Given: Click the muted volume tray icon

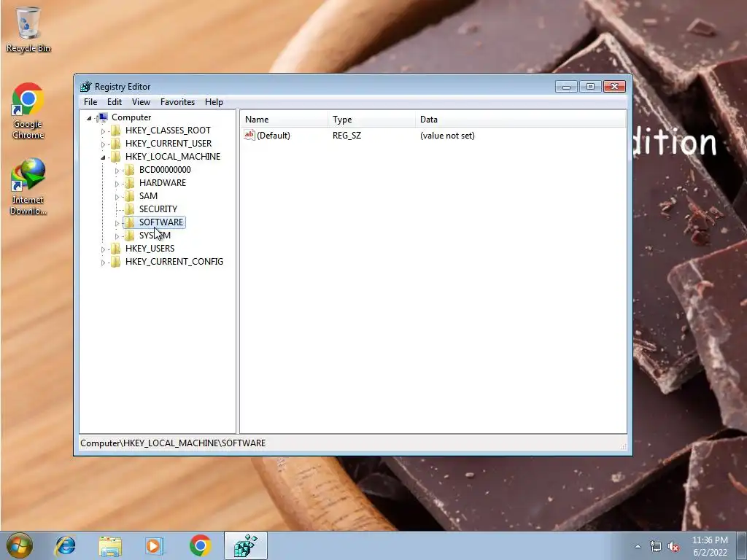Looking at the screenshot, I should coord(673,546).
